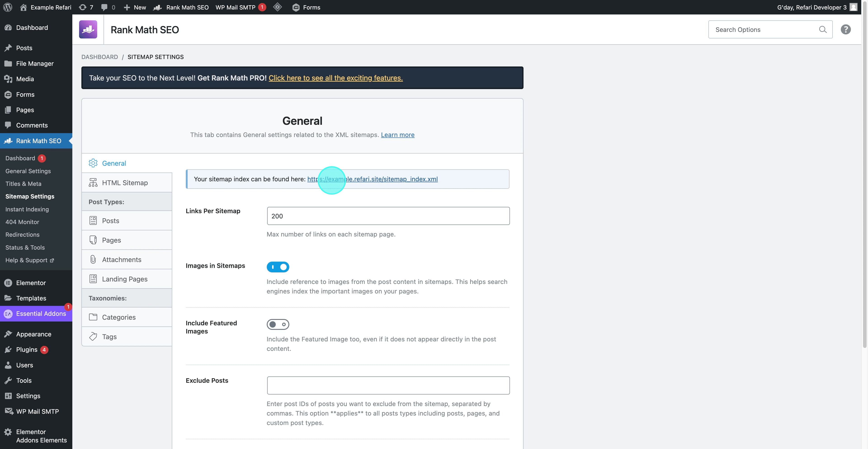Click the Elementor icon in sidebar
The height and width of the screenshot is (449, 868).
tap(8, 283)
